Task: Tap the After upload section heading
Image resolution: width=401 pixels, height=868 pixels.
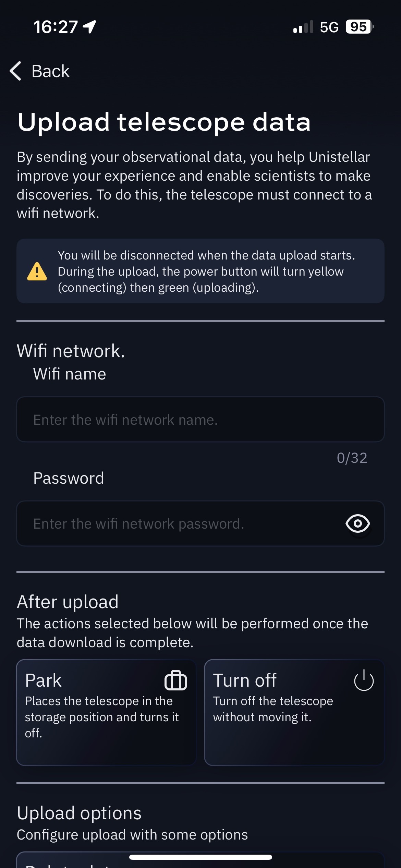Action: tap(68, 602)
